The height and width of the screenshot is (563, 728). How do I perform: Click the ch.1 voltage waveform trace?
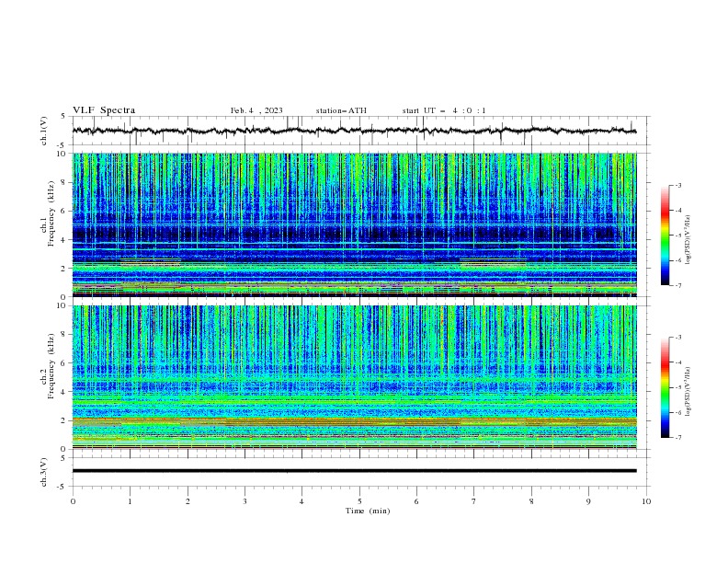pyautogui.click(x=354, y=131)
